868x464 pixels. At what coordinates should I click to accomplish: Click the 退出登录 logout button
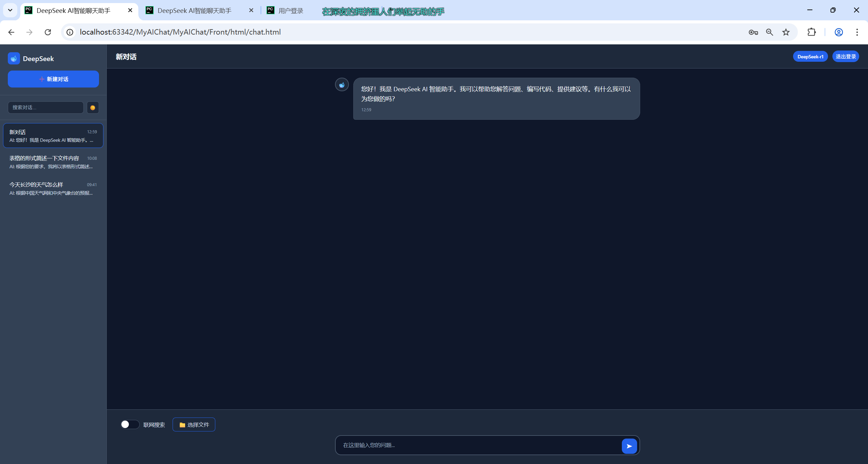pyautogui.click(x=845, y=57)
